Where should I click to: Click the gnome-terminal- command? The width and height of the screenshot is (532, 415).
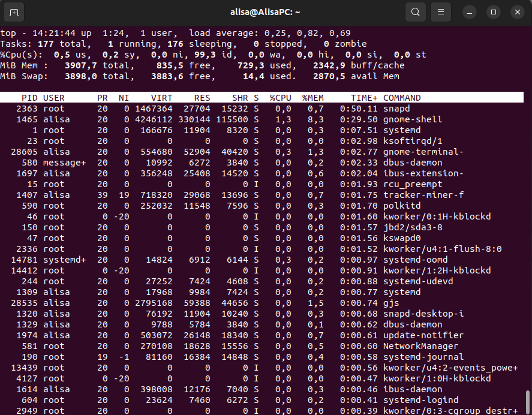point(423,152)
